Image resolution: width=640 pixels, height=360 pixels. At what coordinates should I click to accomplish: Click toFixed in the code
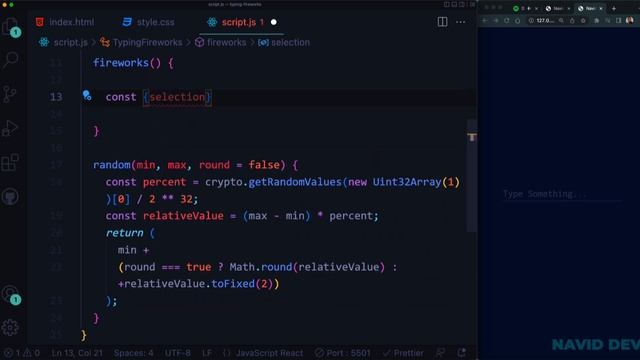pyautogui.click(x=233, y=284)
